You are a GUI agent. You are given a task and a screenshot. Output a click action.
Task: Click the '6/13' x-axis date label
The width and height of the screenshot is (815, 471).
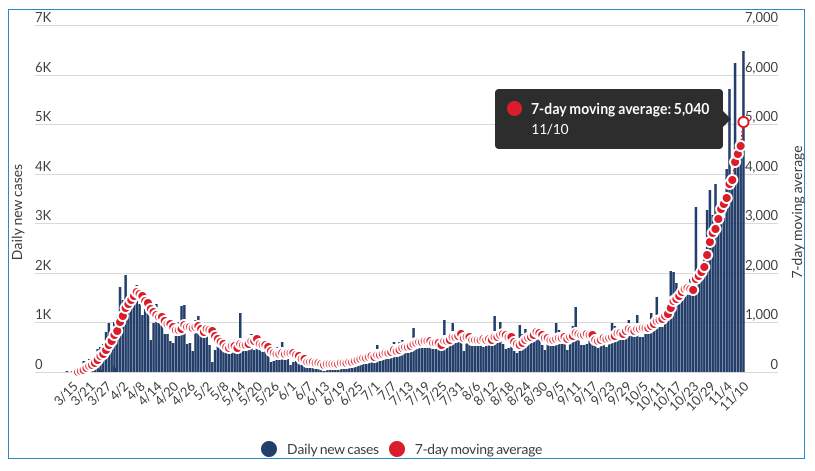coord(319,393)
